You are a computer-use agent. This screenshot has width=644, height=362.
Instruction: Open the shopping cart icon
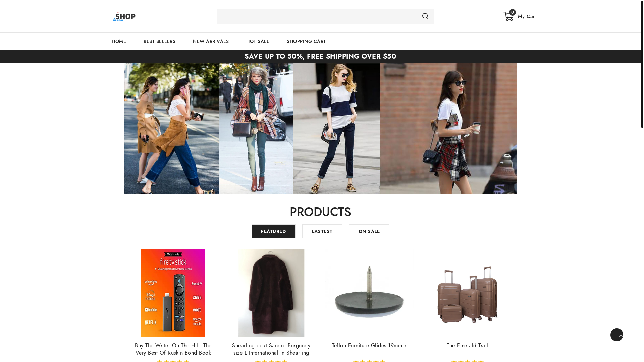pyautogui.click(x=508, y=16)
